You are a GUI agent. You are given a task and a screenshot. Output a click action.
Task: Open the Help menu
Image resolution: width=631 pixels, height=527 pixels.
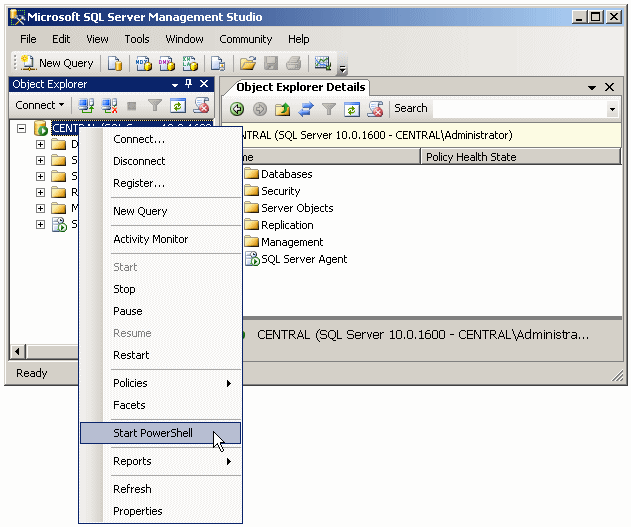click(x=299, y=39)
